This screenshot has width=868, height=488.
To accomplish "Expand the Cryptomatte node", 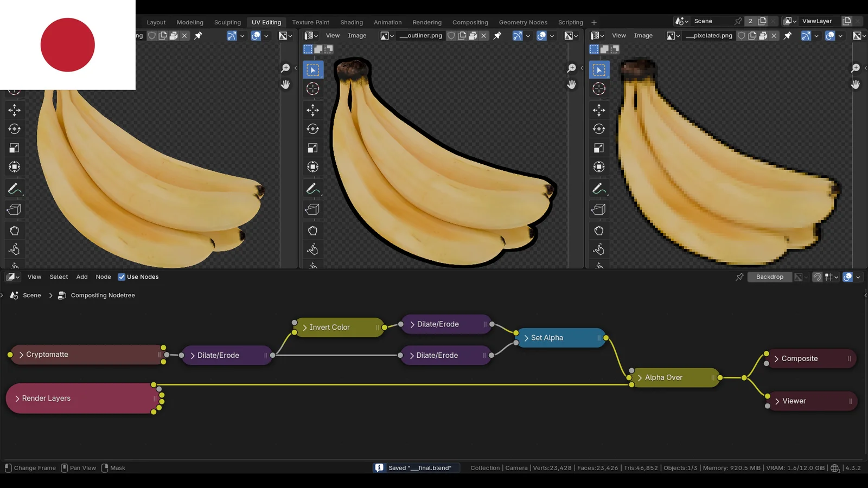I will coord(21,355).
